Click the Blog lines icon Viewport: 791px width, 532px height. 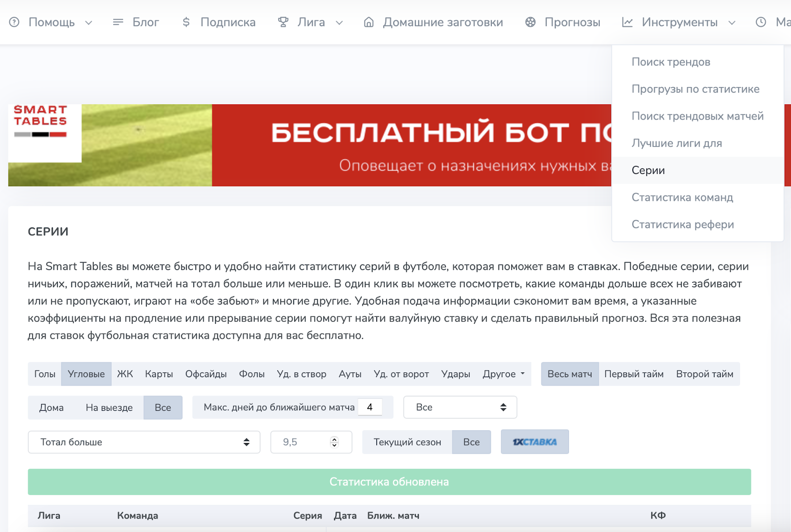pos(118,22)
